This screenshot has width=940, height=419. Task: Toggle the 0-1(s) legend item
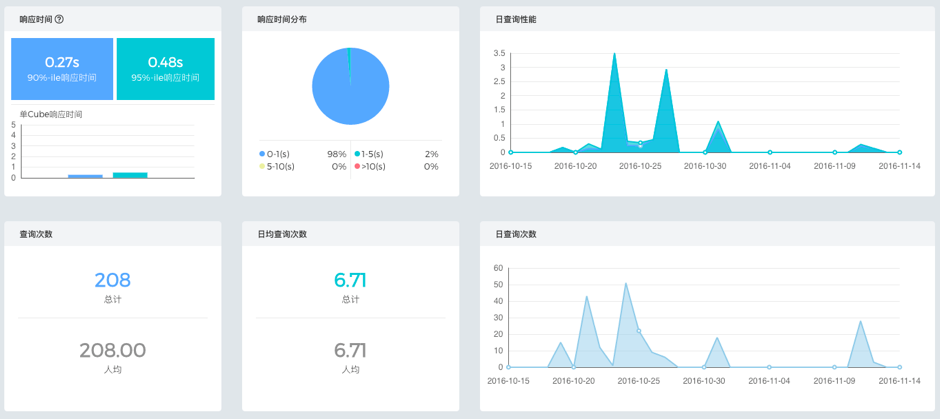[x=280, y=154]
